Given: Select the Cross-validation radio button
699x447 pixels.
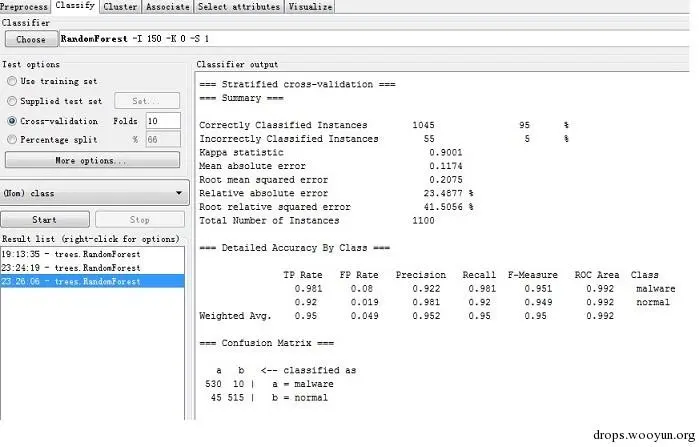Looking at the screenshot, I should point(12,121).
